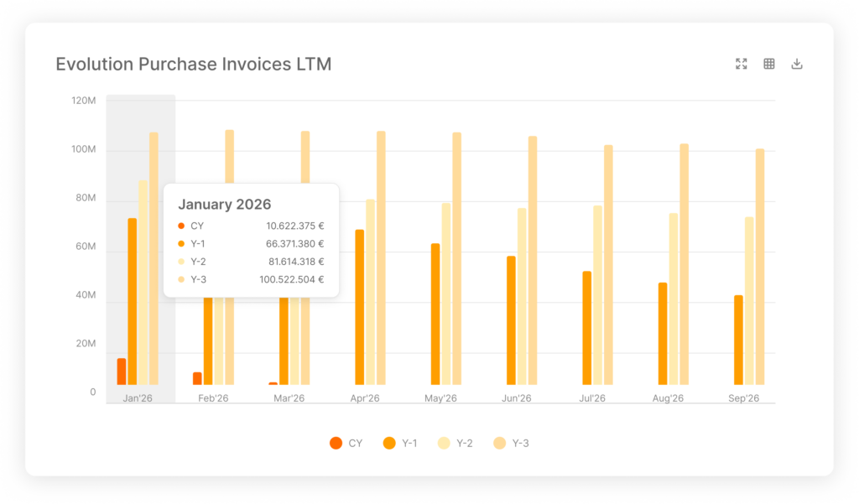Viewport: 859px width, 504px height.
Task: Select the Y-1 bar for May'26
Action: (x=435, y=314)
